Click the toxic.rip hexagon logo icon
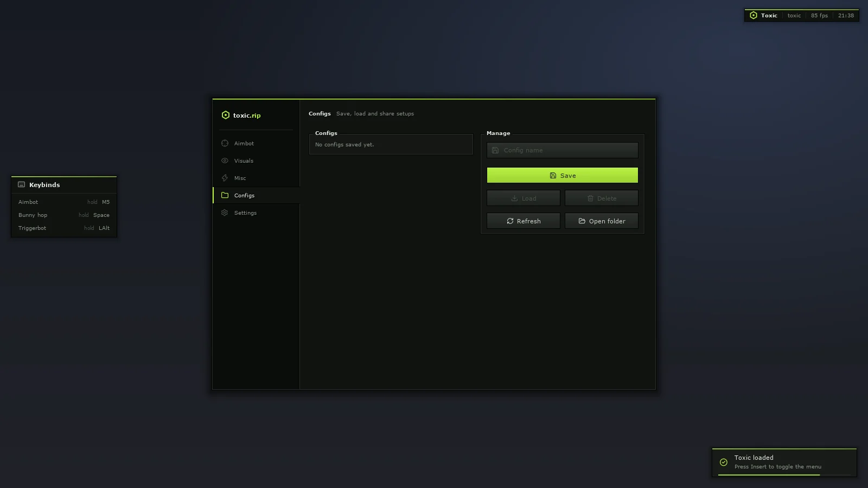Image resolution: width=868 pixels, height=488 pixels. pos(226,115)
